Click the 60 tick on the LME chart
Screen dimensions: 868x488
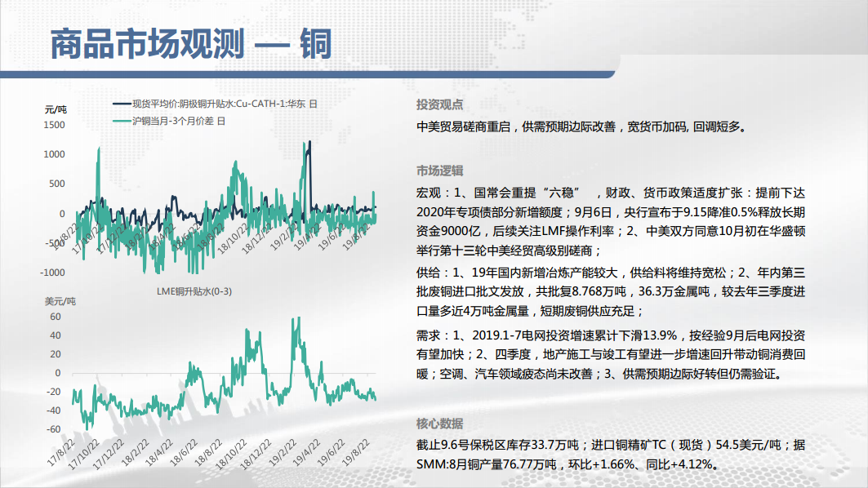[x=56, y=317]
